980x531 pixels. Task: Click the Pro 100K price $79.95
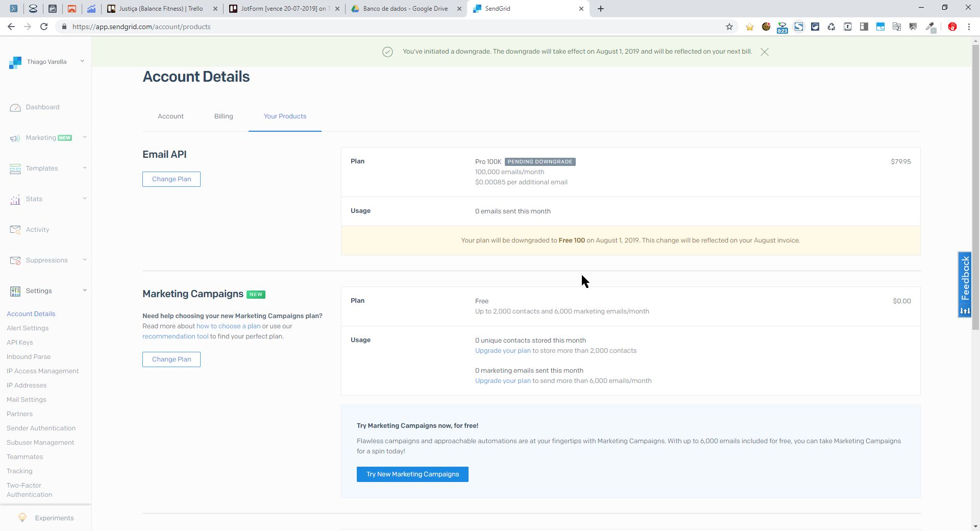click(901, 162)
